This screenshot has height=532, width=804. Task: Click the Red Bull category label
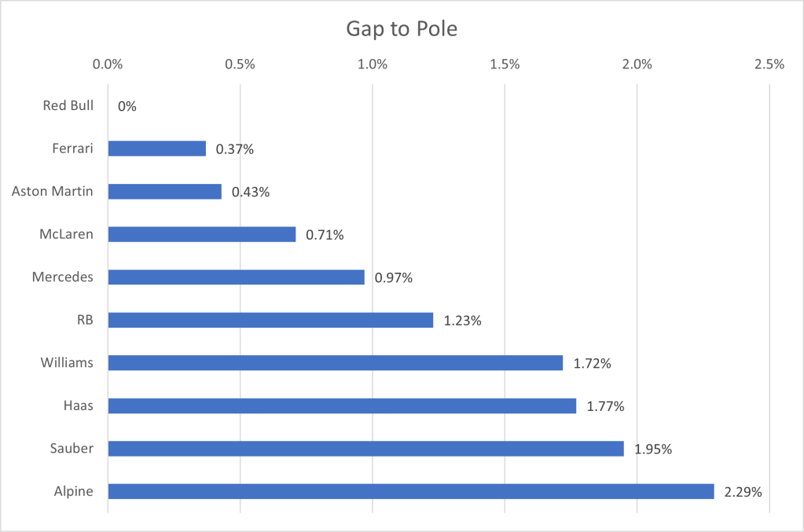tap(68, 105)
